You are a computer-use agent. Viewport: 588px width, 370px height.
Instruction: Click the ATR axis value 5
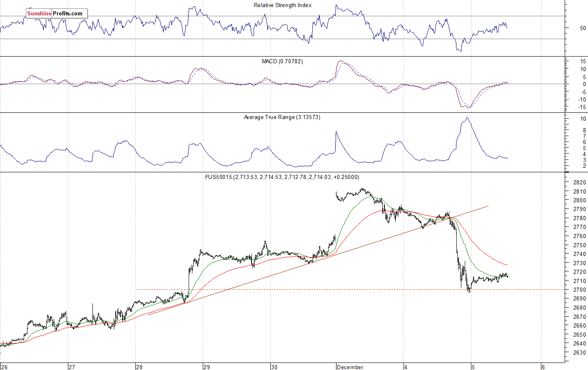tap(584, 148)
